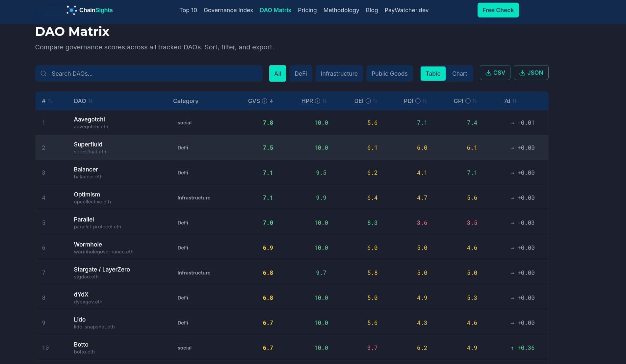Go to the Methodology page
The width and height of the screenshot is (626, 364).
point(341,10)
